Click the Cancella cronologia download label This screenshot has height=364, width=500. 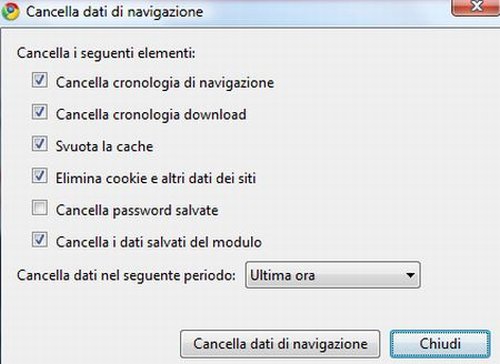point(151,115)
